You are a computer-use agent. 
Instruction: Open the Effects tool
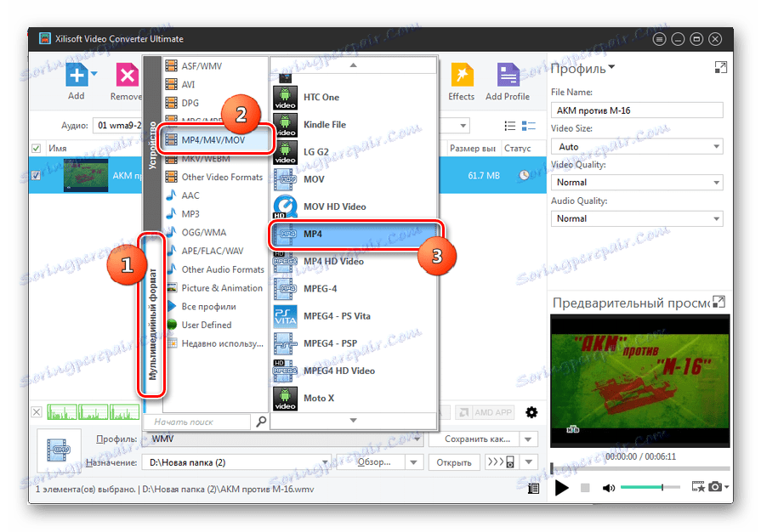coord(462,76)
